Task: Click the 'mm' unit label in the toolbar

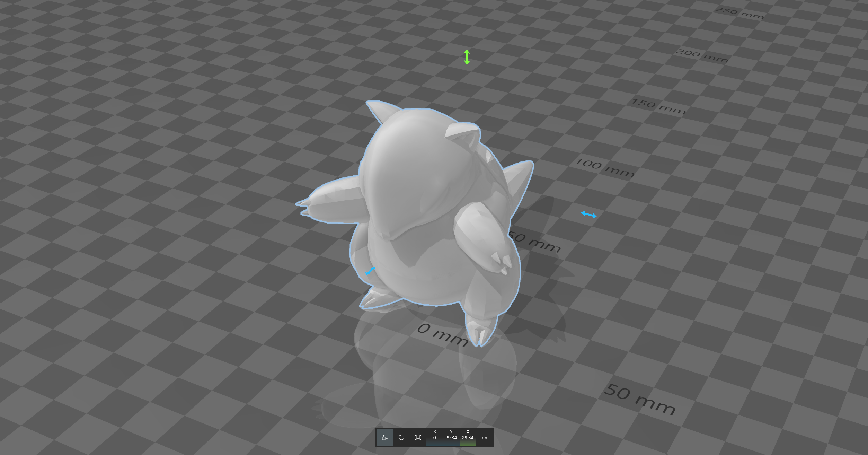Action: (485, 438)
